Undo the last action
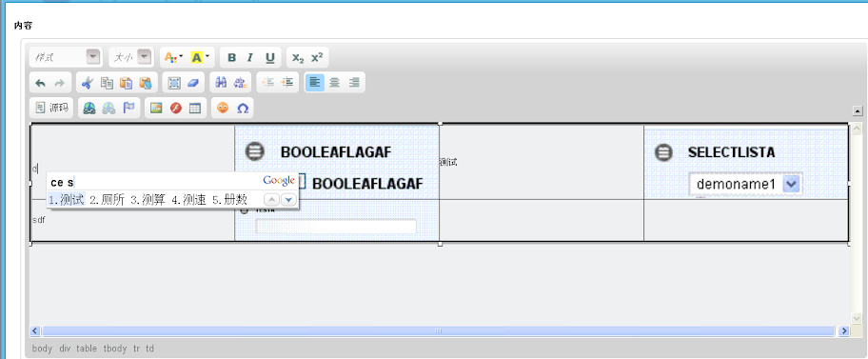Image resolution: width=868 pixels, height=359 pixels. tap(40, 83)
